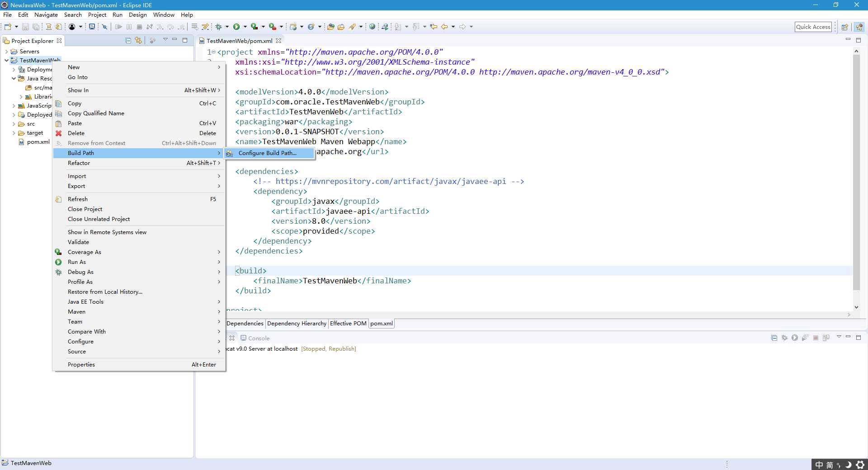The height and width of the screenshot is (470, 868).
Task: Toggle Link with Editor in Project Explorer
Action: 138,40
